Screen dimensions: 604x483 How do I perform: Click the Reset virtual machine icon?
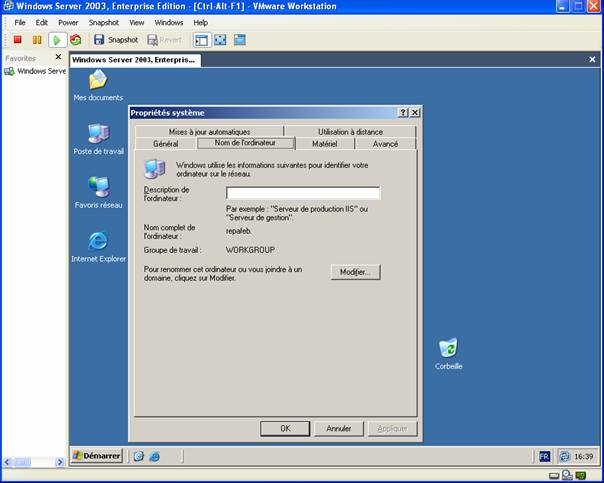76,40
